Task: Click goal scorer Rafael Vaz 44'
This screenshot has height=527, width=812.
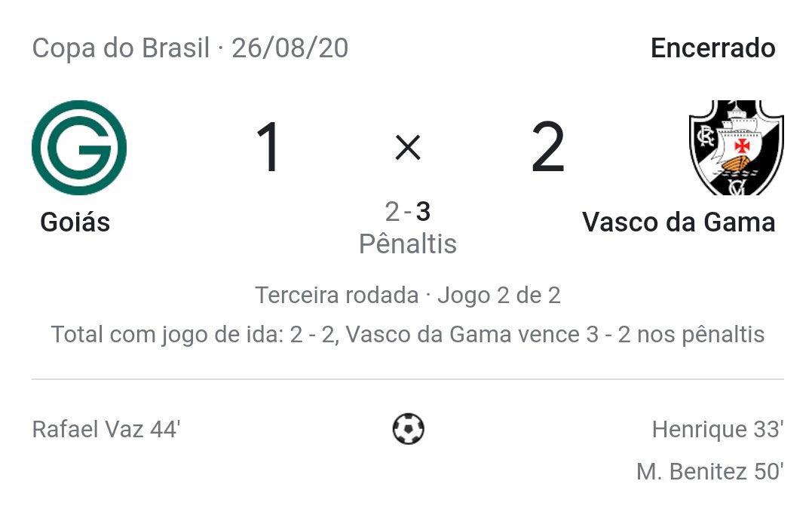Action: coord(106,430)
